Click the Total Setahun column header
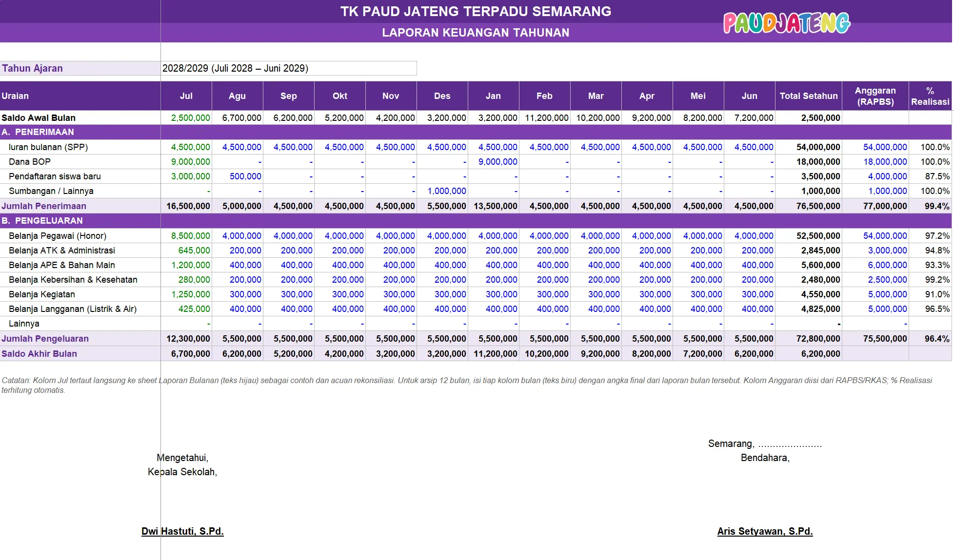The image size is (954, 560). coord(809,96)
